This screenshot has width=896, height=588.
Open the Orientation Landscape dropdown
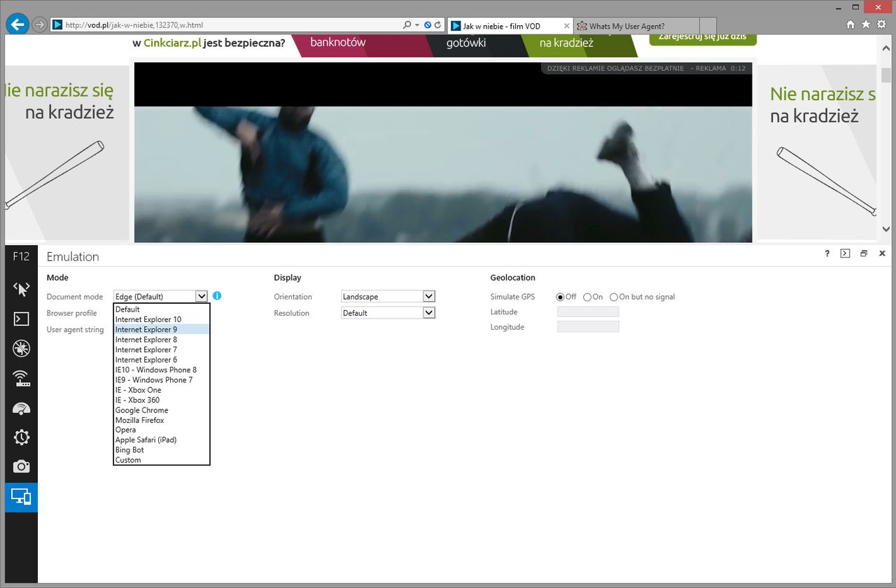tap(388, 296)
